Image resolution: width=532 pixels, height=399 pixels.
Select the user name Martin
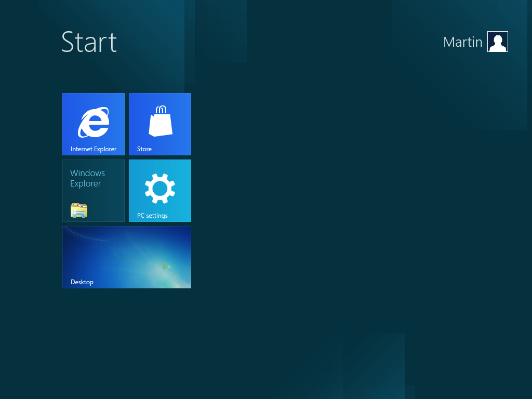(x=462, y=42)
